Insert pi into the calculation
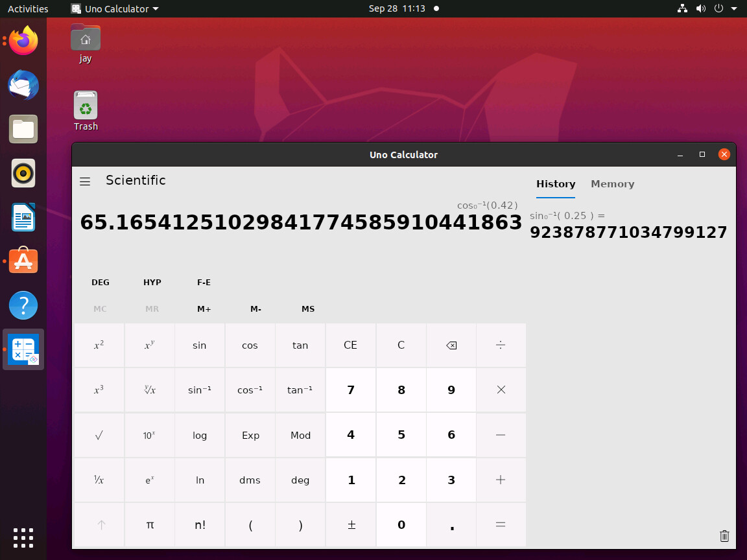Viewport: 747px width, 560px height. (149, 525)
